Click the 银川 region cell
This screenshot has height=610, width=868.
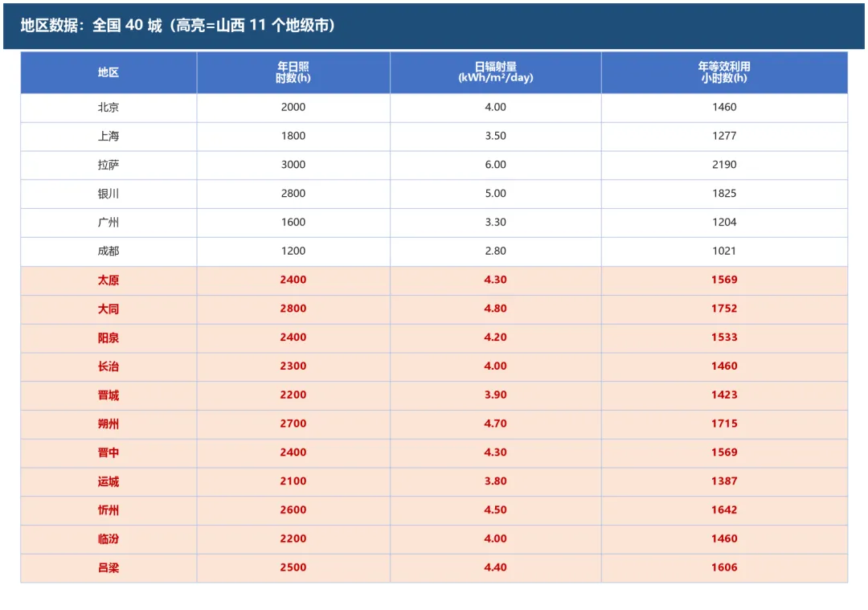coord(108,194)
